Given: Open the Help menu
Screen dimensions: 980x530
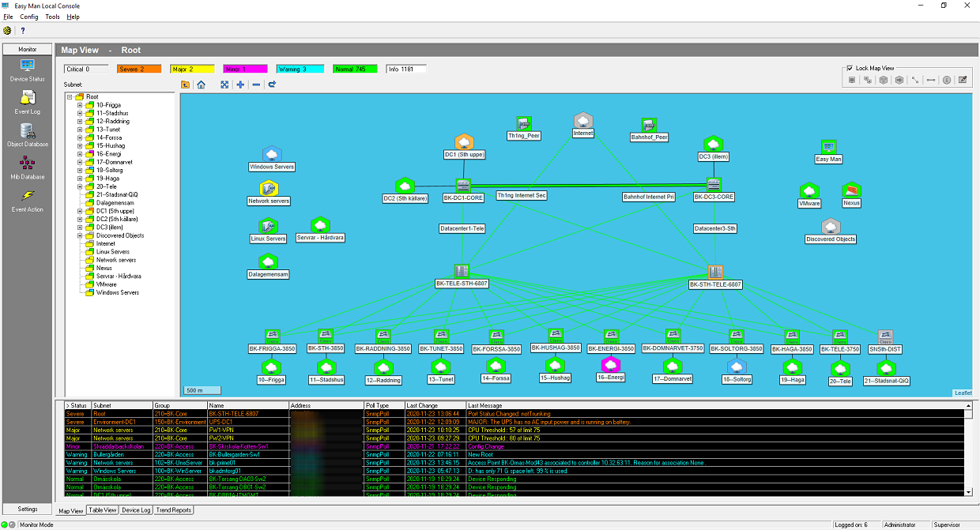Looking at the screenshot, I should coord(73,17).
